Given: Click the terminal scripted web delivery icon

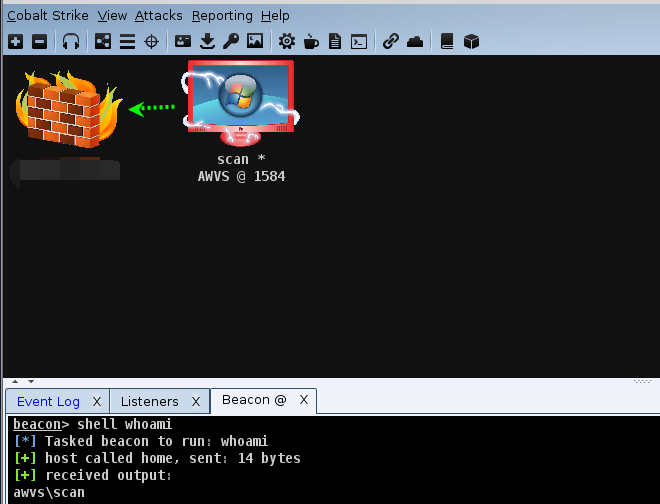Looking at the screenshot, I should (x=359, y=42).
